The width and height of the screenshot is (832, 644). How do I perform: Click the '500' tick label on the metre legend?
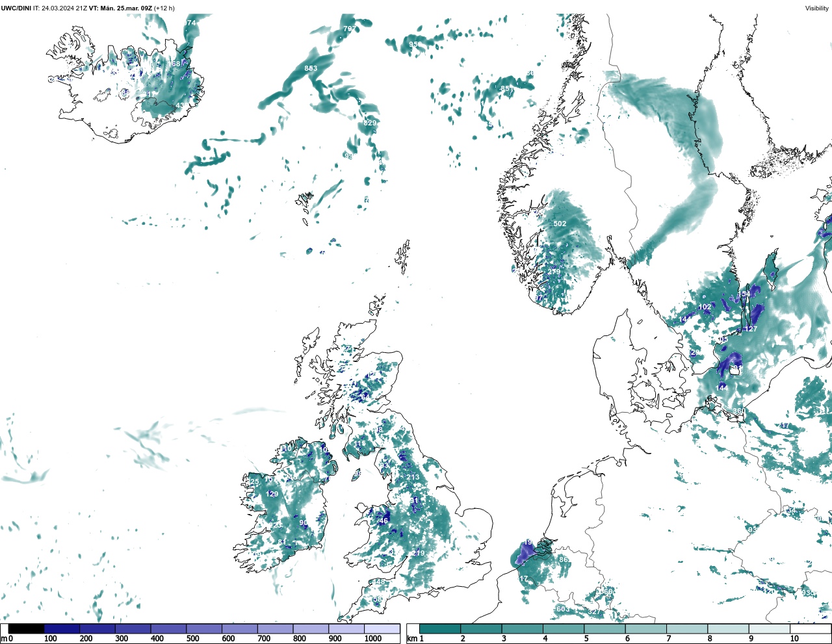pos(193,639)
